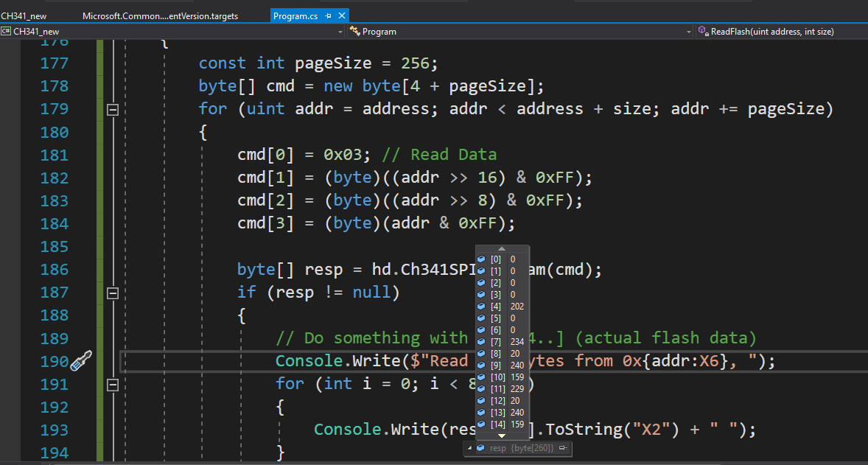Collapse the inner for loop at line 191
868x465 pixels.
(113, 385)
